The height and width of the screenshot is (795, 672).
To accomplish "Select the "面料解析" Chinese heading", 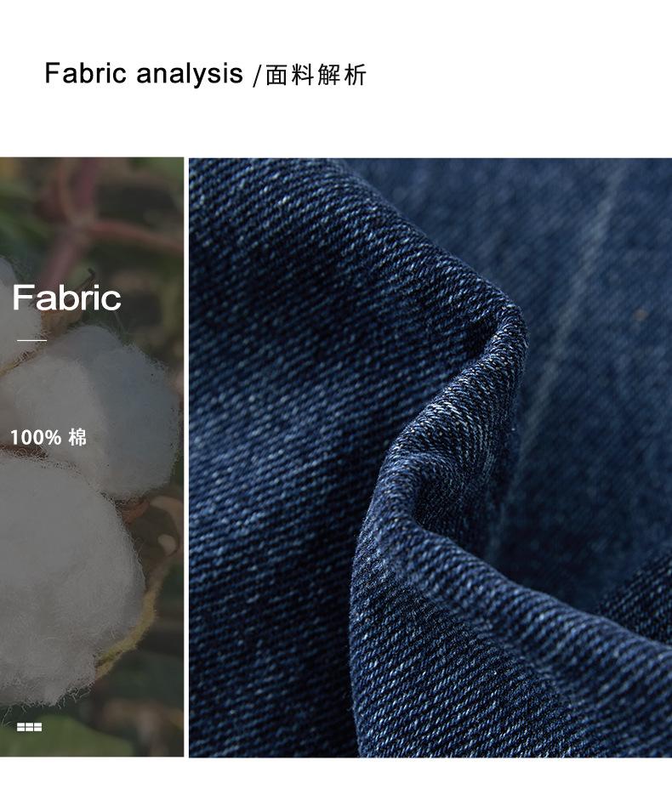I will pos(316,76).
